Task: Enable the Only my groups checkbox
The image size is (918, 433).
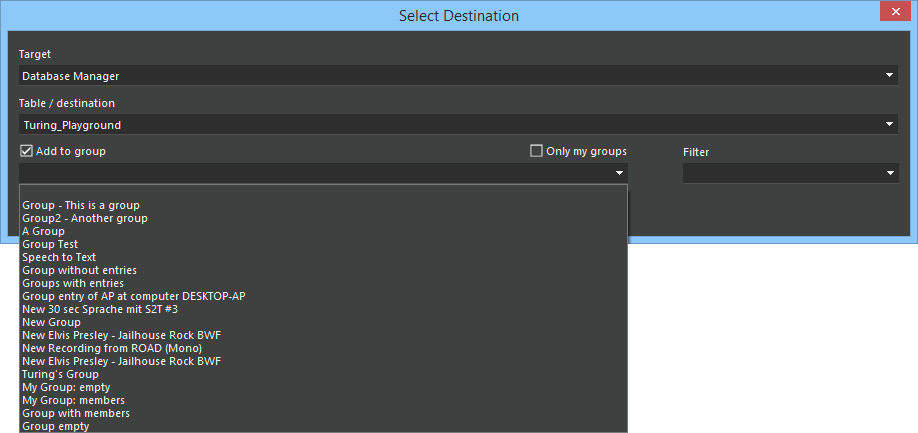Action: 537,151
